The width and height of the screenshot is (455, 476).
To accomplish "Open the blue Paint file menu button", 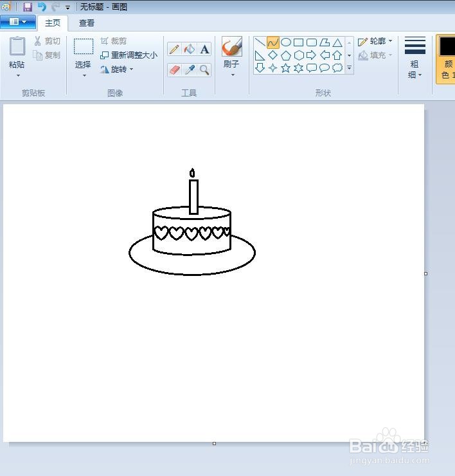I will pos(18,22).
